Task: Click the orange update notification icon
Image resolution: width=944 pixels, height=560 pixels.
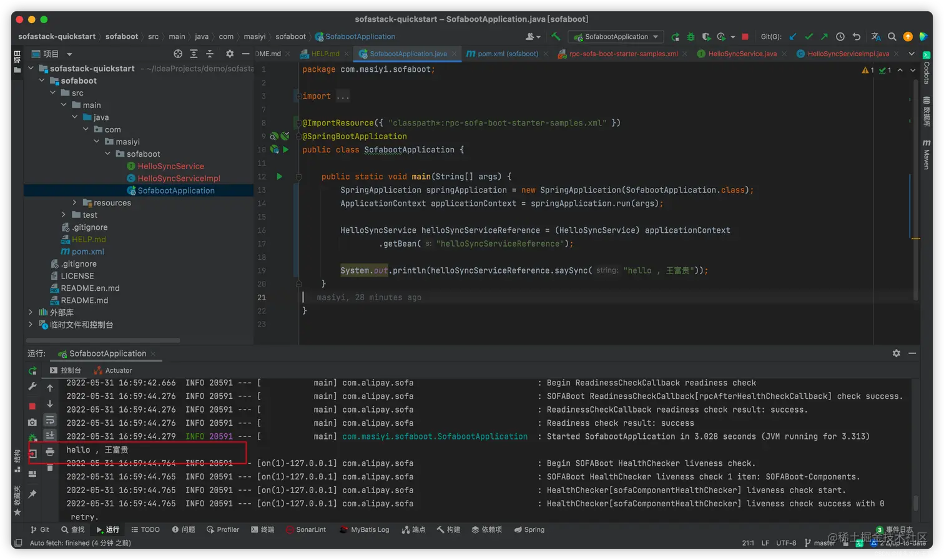Action: [908, 37]
